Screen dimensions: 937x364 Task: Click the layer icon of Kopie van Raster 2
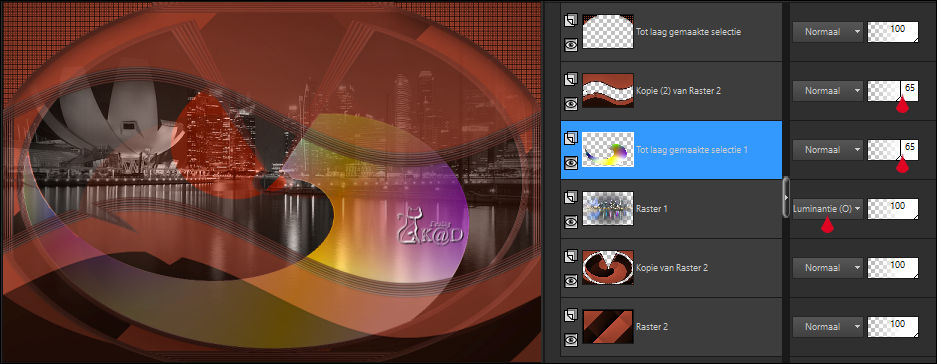point(571,256)
